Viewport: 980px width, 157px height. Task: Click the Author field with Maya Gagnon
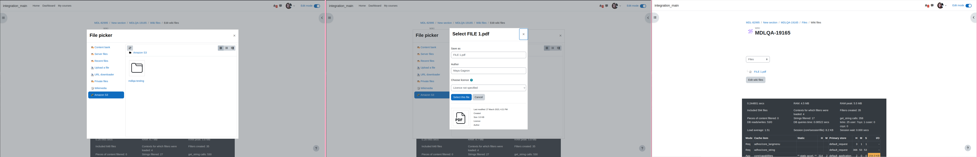(x=488, y=71)
